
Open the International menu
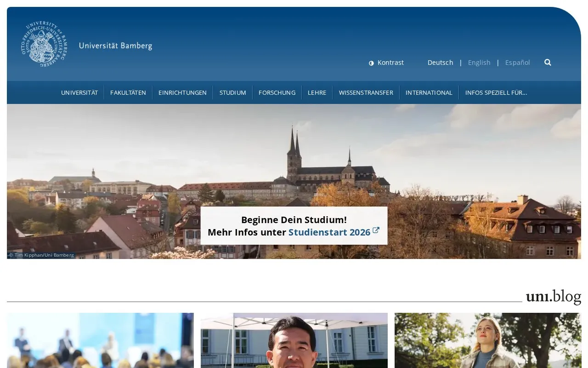coord(429,92)
